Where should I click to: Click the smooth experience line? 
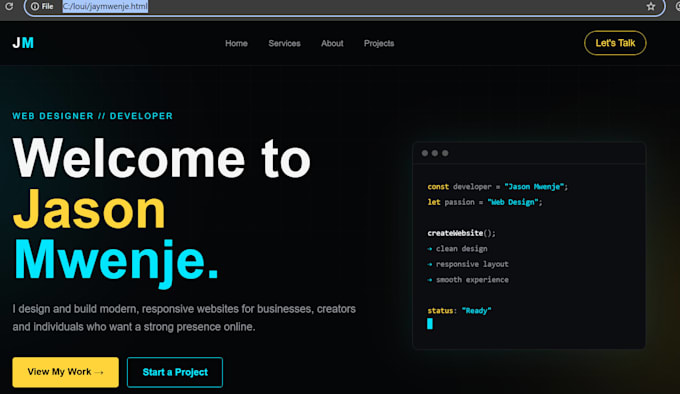[x=468, y=280]
